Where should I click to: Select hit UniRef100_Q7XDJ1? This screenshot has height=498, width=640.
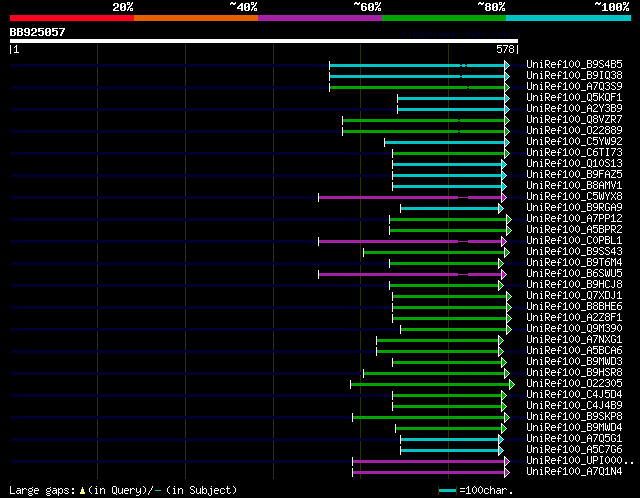pos(574,296)
